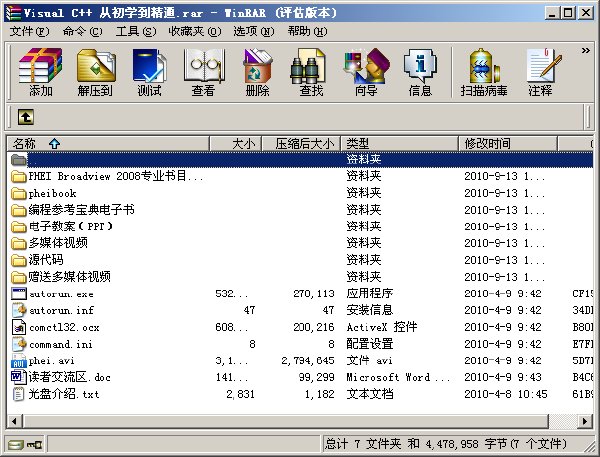Select the 电子教案(PPT) folder
Image resolution: width=600 pixels, height=457 pixels.
300,226
